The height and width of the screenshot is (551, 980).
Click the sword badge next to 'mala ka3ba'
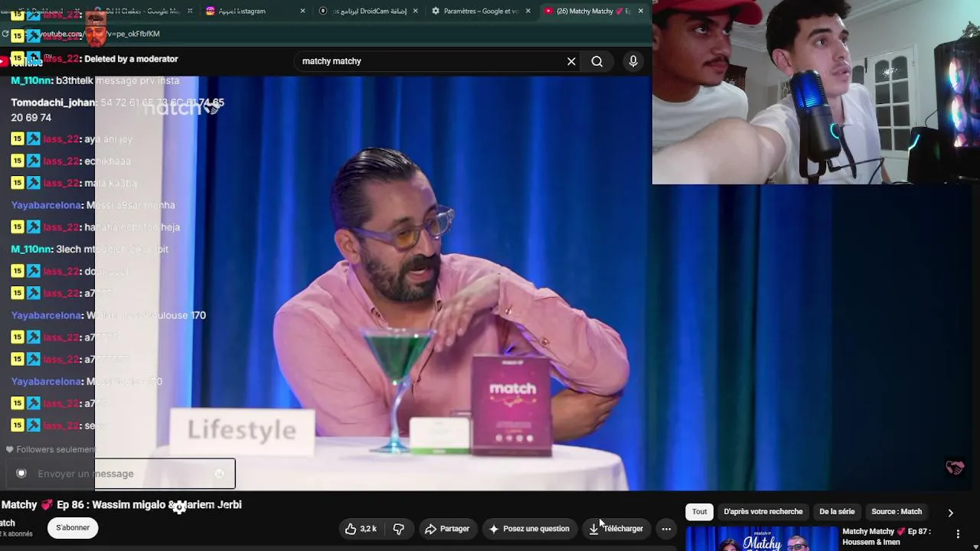tap(34, 184)
